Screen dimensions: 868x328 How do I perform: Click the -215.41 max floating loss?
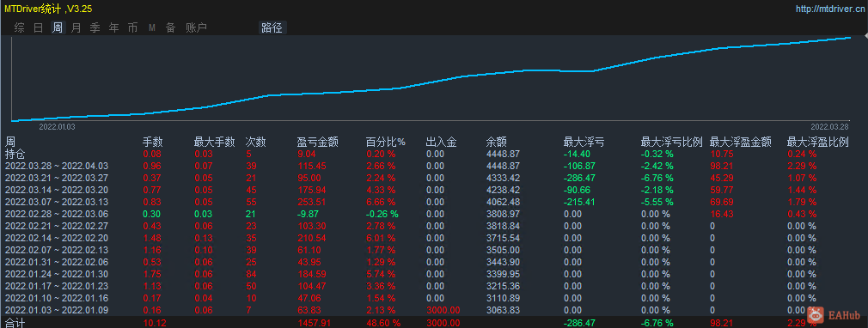tap(580, 202)
